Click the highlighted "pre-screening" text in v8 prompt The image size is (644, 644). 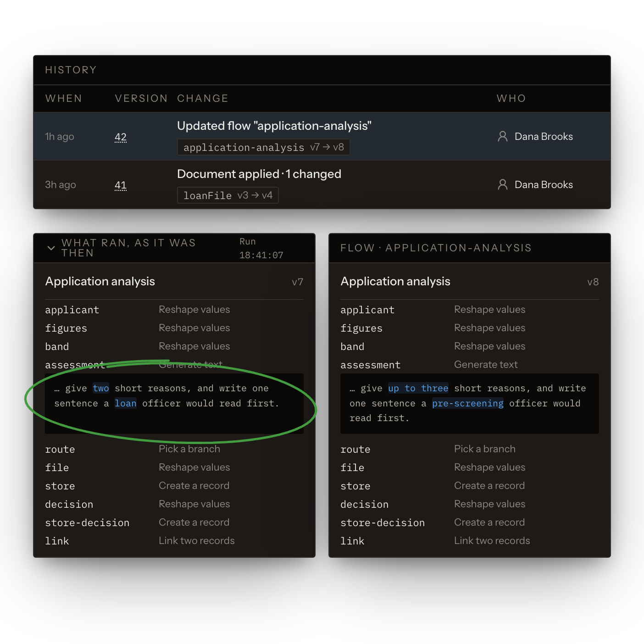(468, 403)
